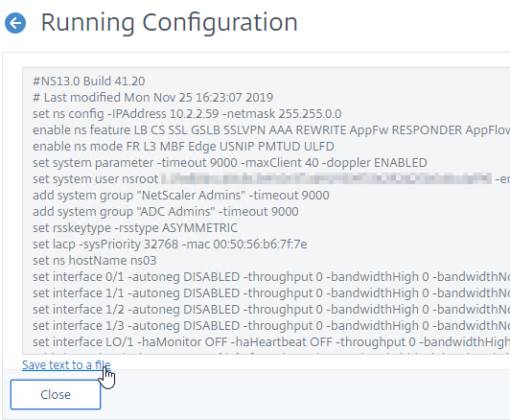Select the set interface 1/3 line
This screenshot has height=420, width=510.
(271, 325)
